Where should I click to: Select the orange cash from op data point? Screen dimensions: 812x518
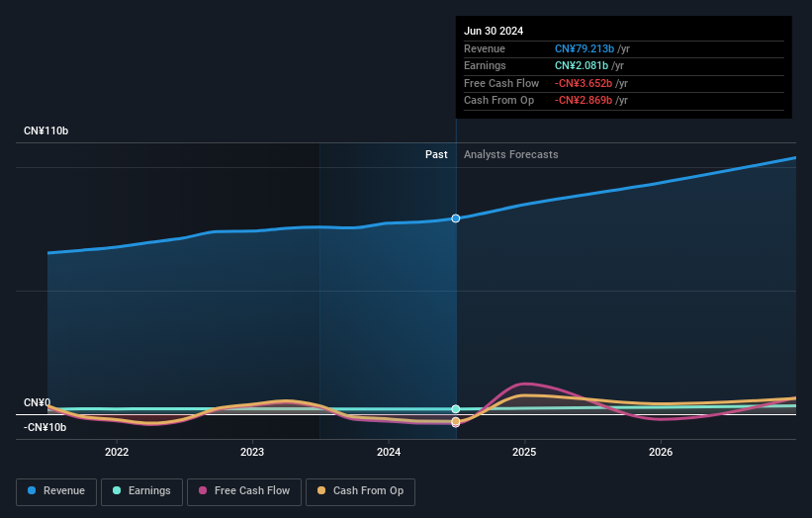click(x=456, y=421)
